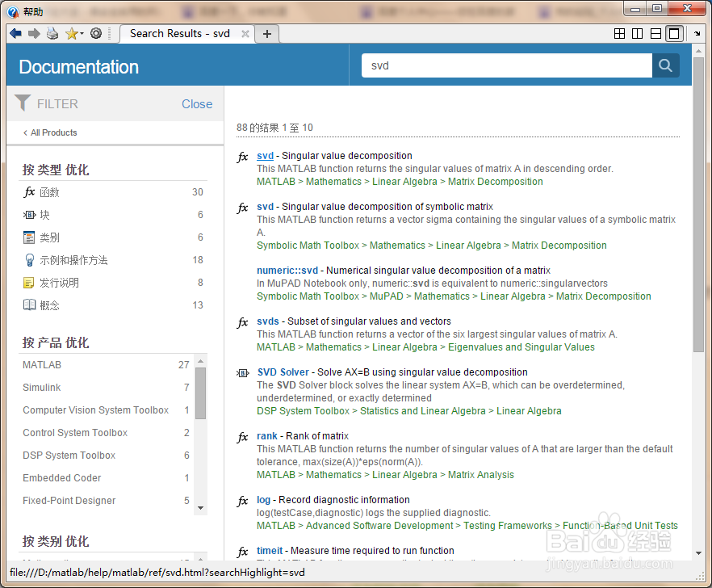
Task: Open svd Singular value decomposition result
Action: (265, 156)
